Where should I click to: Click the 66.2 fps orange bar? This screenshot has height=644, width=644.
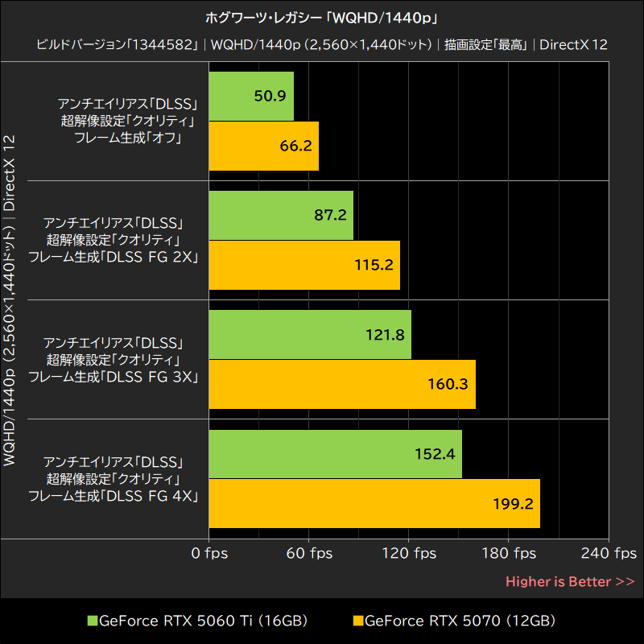pos(264,146)
